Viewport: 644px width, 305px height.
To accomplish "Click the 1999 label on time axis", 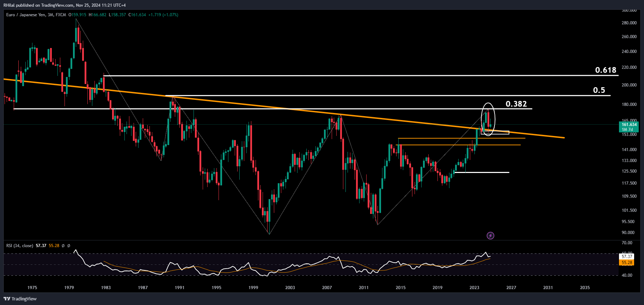I will click(x=253, y=288).
